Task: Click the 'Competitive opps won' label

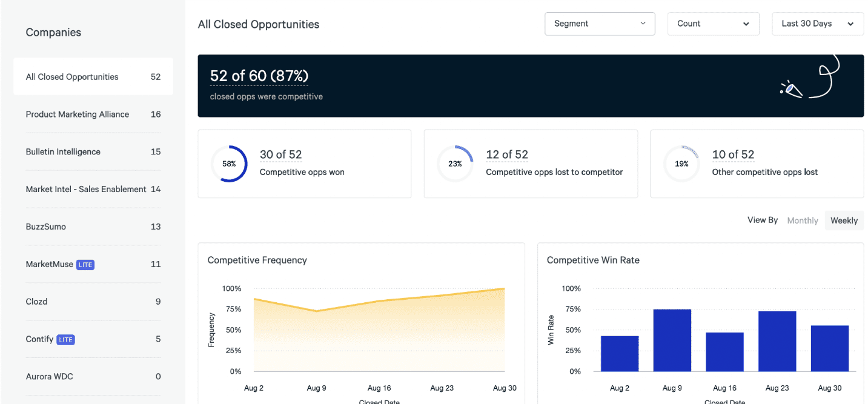Action: (x=302, y=172)
